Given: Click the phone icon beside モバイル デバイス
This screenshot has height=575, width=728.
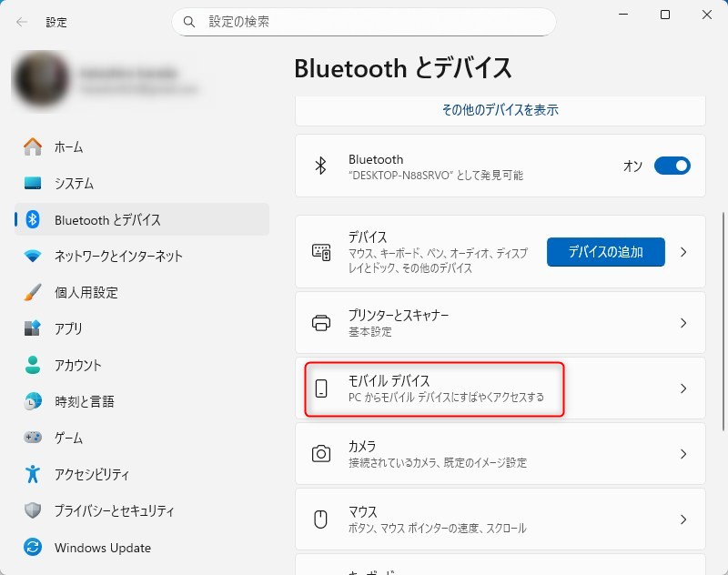Looking at the screenshot, I should tap(320, 388).
